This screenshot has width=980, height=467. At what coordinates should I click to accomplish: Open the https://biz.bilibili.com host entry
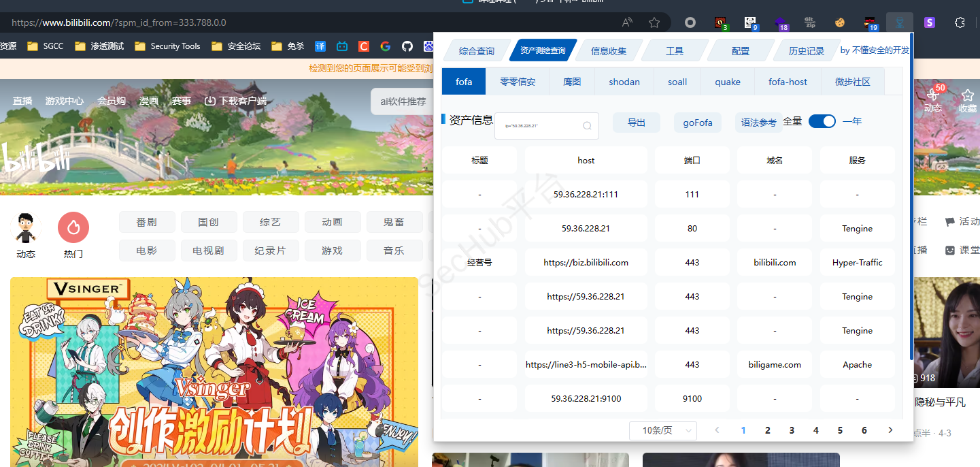586,262
